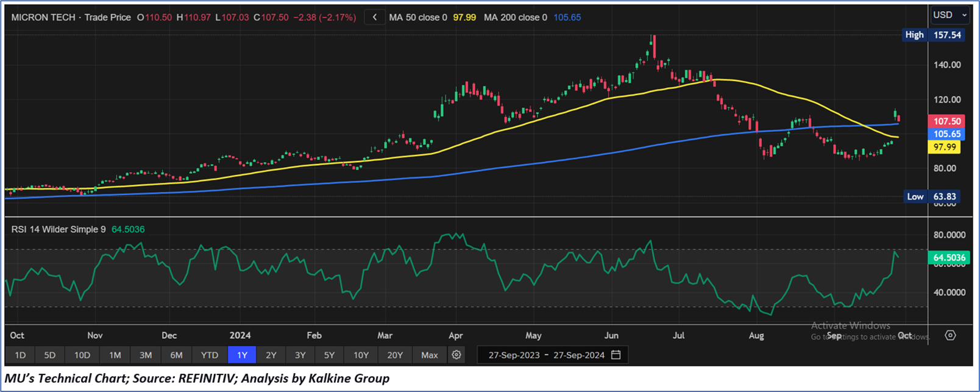The image size is (980, 392).
Task: Click the Jun label on the time axis
Action: [x=611, y=335]
